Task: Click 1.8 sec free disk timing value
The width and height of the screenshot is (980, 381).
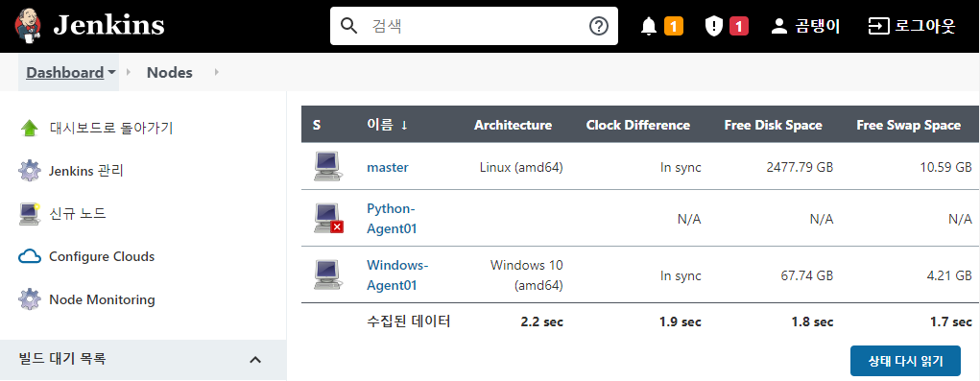Action: point(812,322)
